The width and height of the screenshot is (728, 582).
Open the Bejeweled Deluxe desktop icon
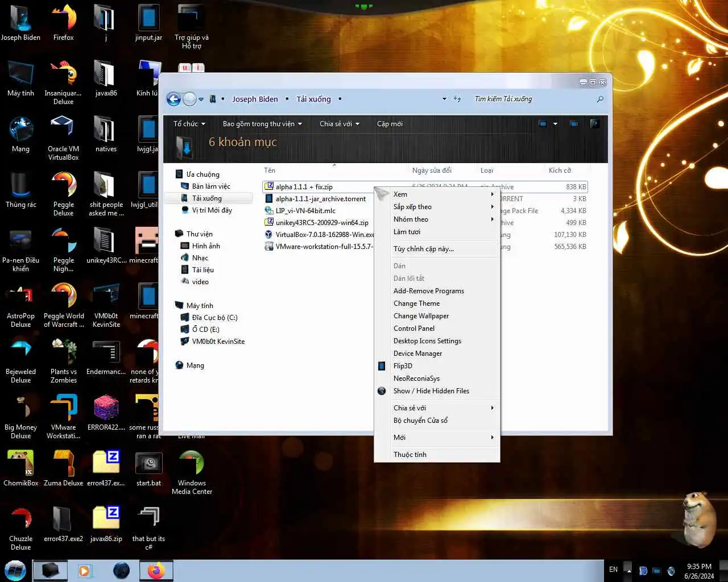tap(21, 361)
